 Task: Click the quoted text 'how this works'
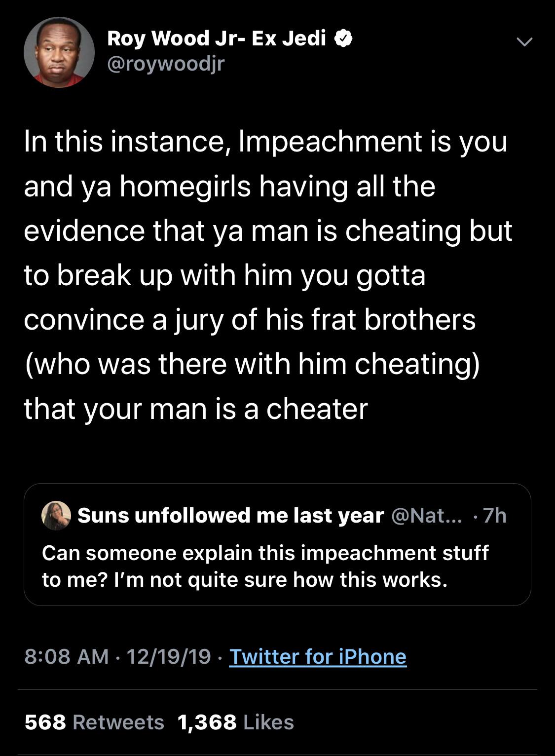pyautogui.click(x=370, y=580)
